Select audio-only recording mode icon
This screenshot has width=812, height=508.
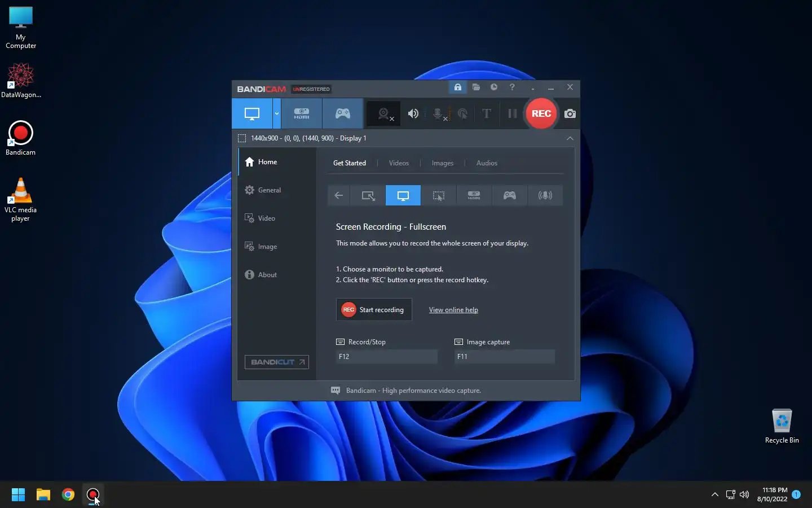pyautogui.click(x=545, y=195)
